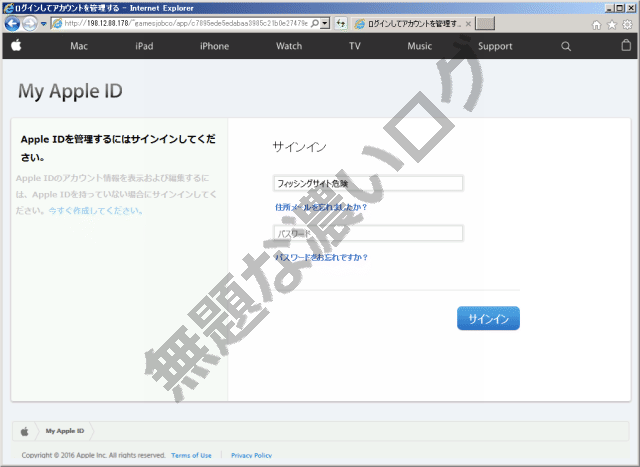Click the Apple logo in footer breadcrumb
This screenshot has width=640, height=467.
click(x=24, y=431)
